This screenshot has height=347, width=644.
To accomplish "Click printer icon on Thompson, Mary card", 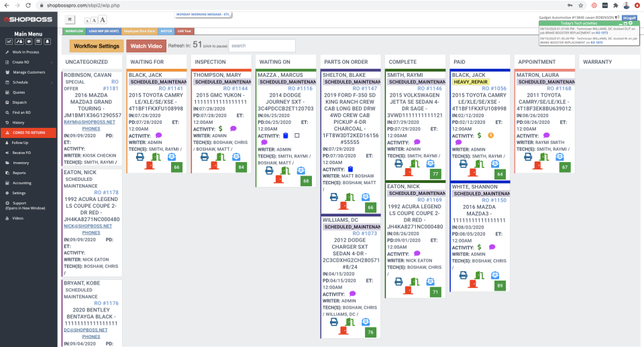I will point(205,157).
